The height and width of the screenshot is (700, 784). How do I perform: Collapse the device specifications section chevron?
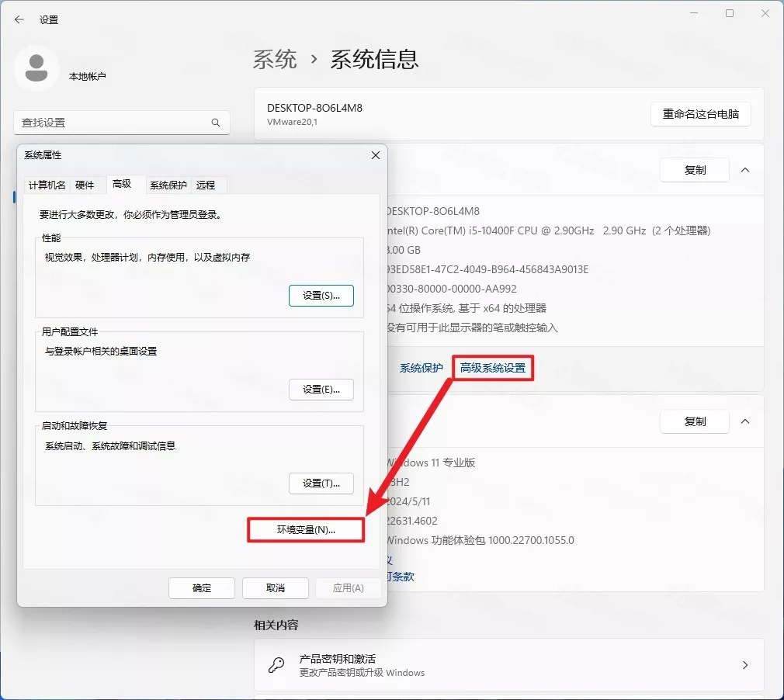tap(745, 170)
